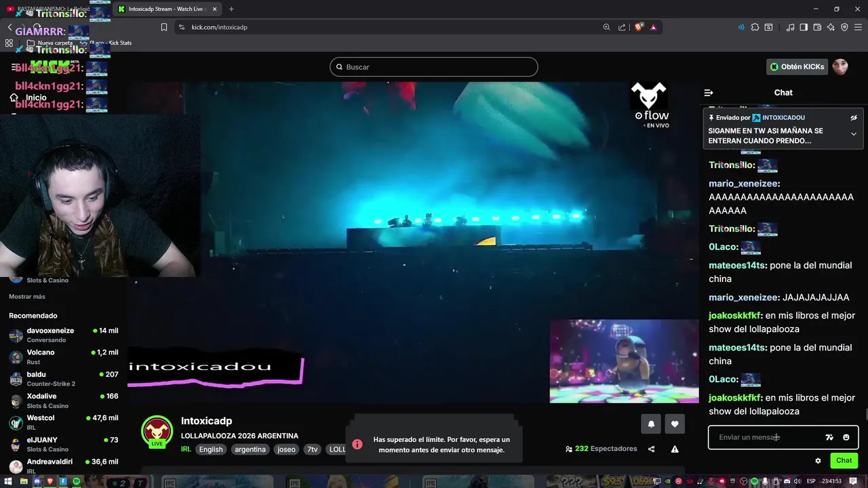The width and height of the screenshot is (868, 488).
Task: Select the argentina tag
Action: [250, 449]
